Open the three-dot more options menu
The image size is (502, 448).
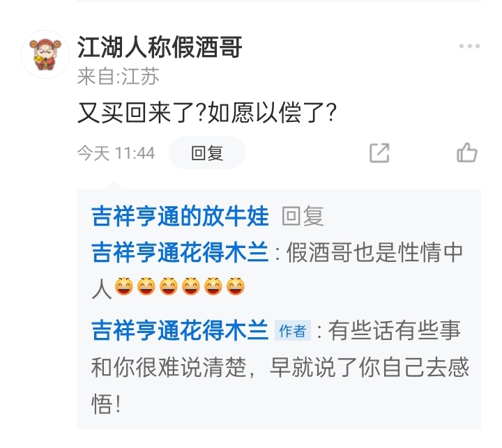(469, 46)
